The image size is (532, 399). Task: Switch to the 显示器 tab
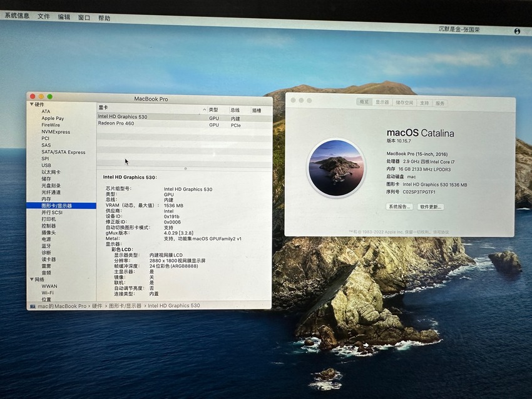click(382, 102)
